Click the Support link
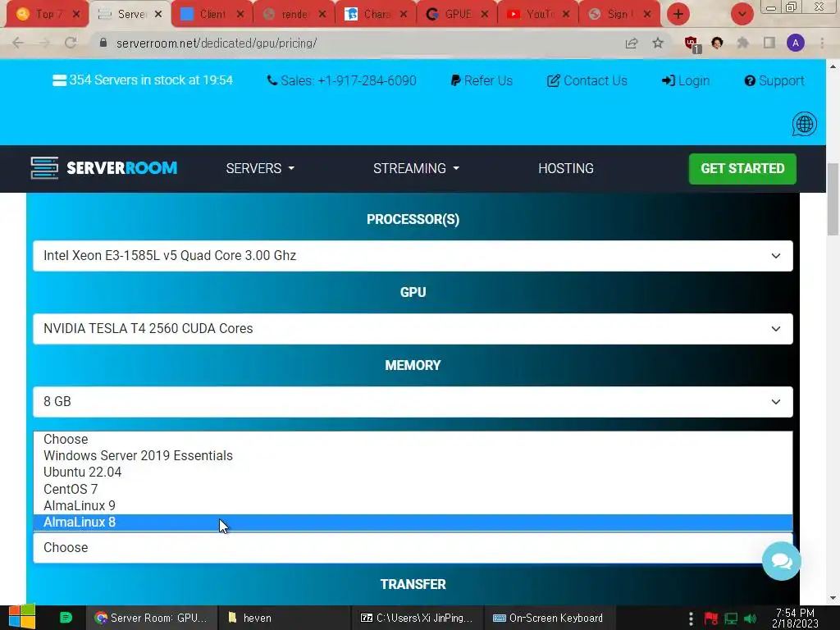The image size is (840, 630). click(x=774, y=80)
